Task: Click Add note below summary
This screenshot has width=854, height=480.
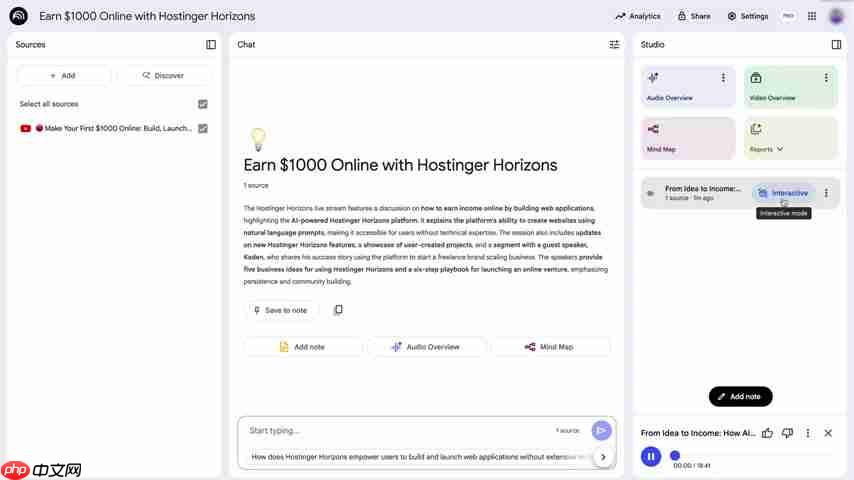Action: tap(302, 347)
